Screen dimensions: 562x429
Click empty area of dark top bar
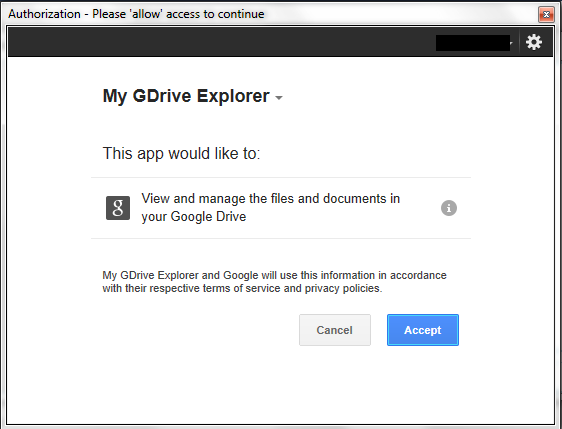(215, 42)
